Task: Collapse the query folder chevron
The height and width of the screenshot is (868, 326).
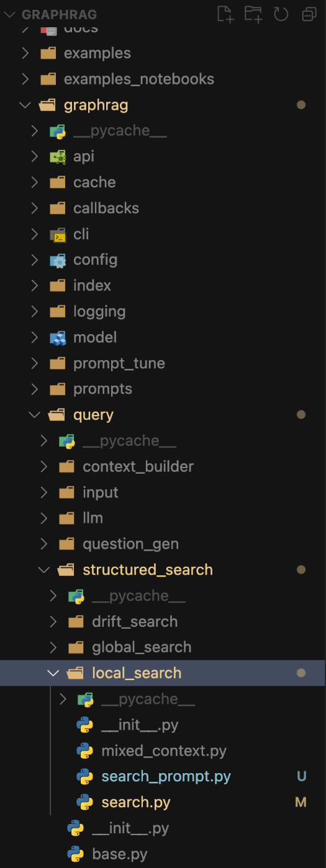Action: 35,415
